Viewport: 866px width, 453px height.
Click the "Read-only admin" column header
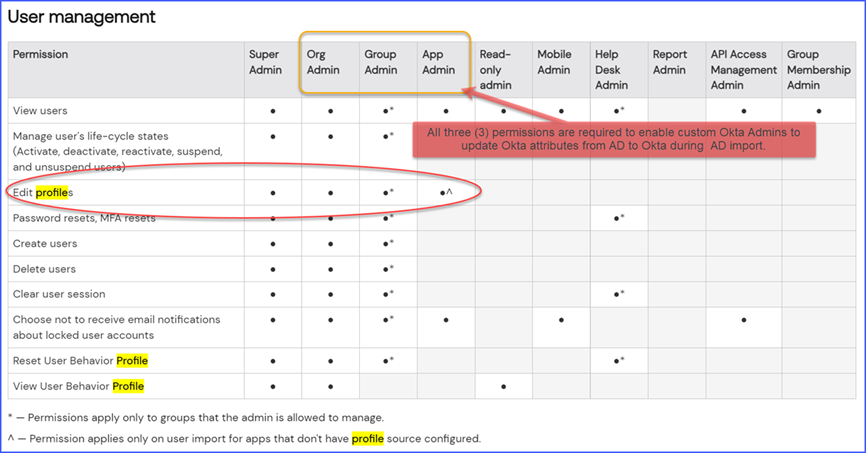click(x=495, y=70)
